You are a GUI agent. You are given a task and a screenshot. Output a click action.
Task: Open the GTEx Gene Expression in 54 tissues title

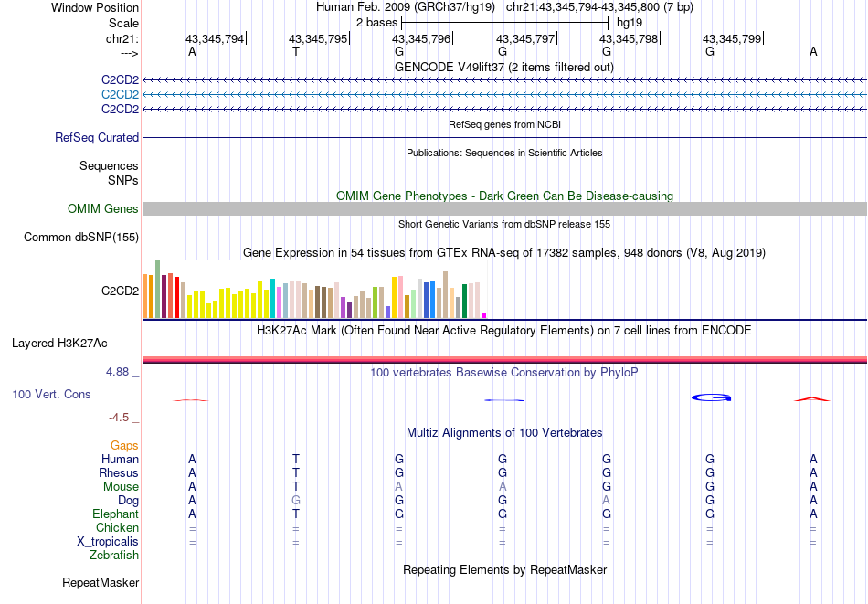click(504, 253)
